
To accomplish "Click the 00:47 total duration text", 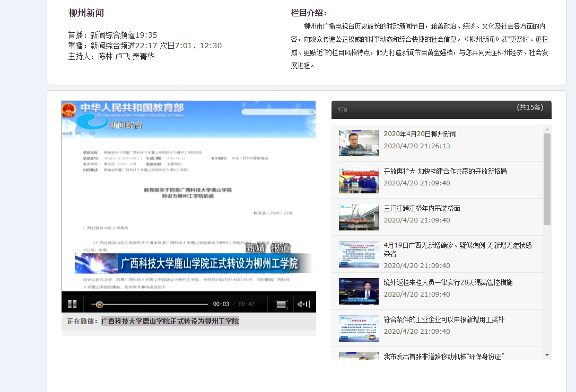I will (247, 304).
